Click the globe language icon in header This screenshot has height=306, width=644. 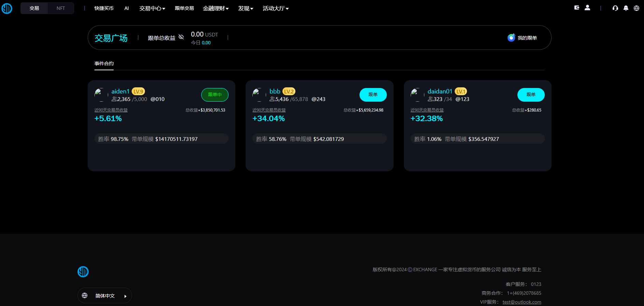pyautogui.click(x=636, y=8)
